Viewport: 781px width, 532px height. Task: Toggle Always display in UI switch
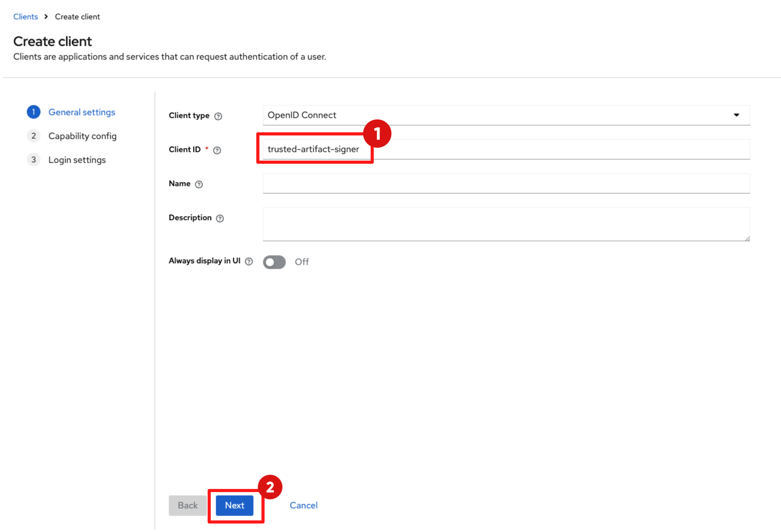click(274, 262)
